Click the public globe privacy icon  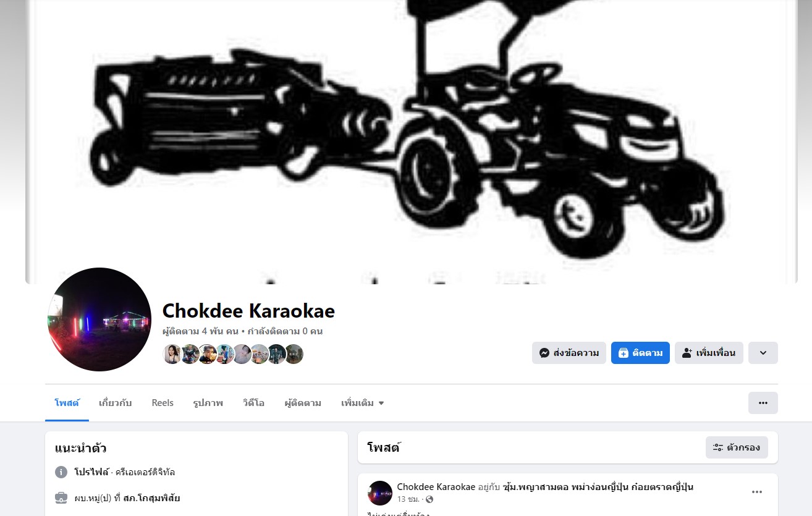[x=429, y=499]
